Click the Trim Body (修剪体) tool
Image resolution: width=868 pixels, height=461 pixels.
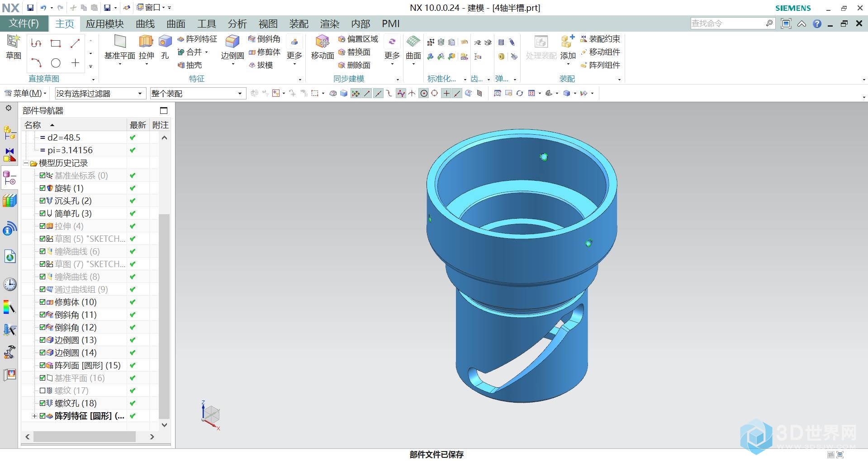pos(264,52)
